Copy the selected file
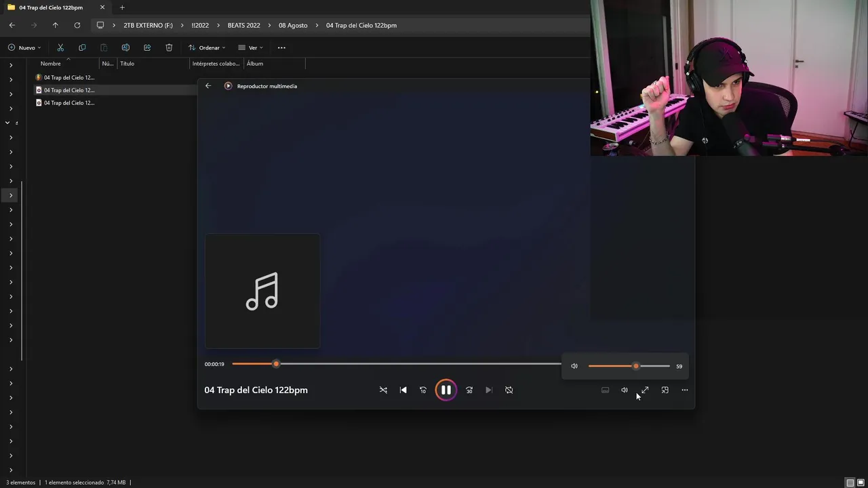 (x=82, y=47)
